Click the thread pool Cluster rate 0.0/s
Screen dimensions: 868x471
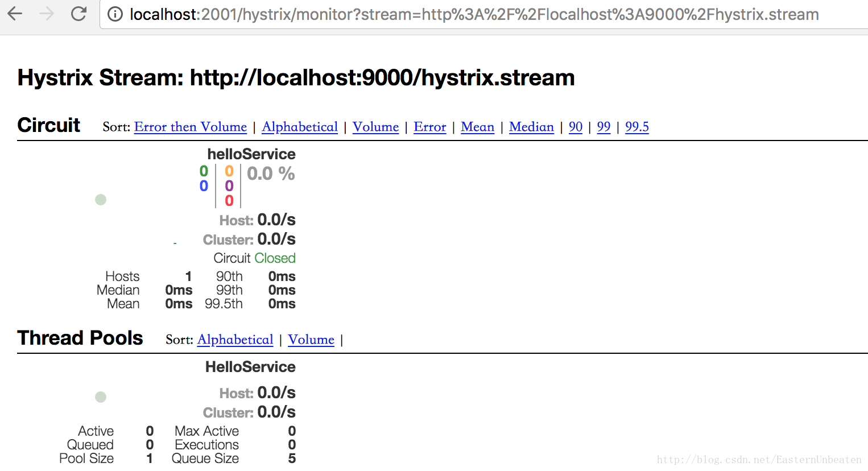(276, 412)
